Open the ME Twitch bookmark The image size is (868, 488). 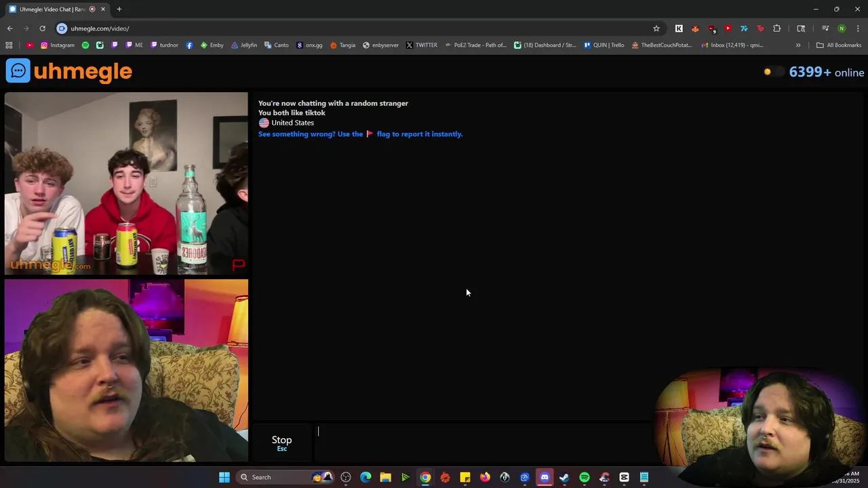tap(134, 45)
